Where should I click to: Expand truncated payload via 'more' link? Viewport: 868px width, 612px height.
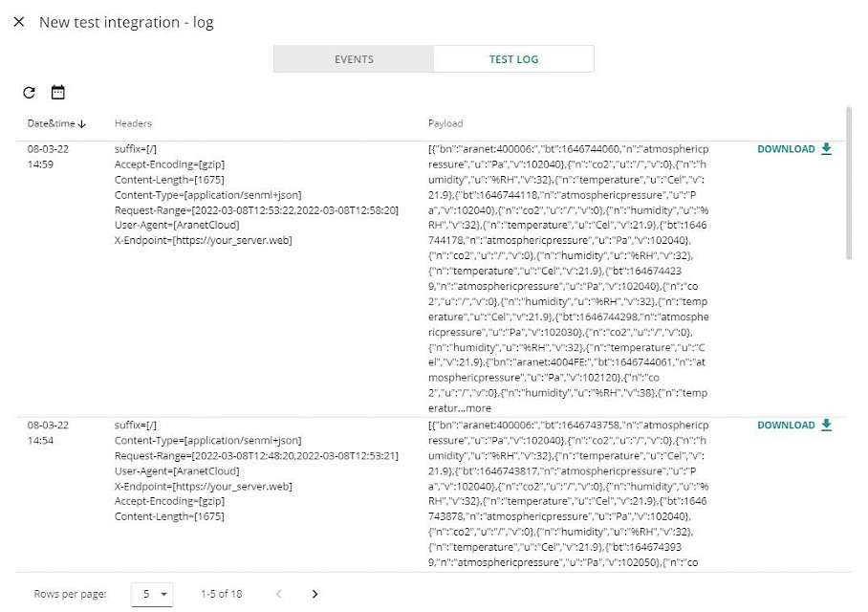click(x=478, y=408)
